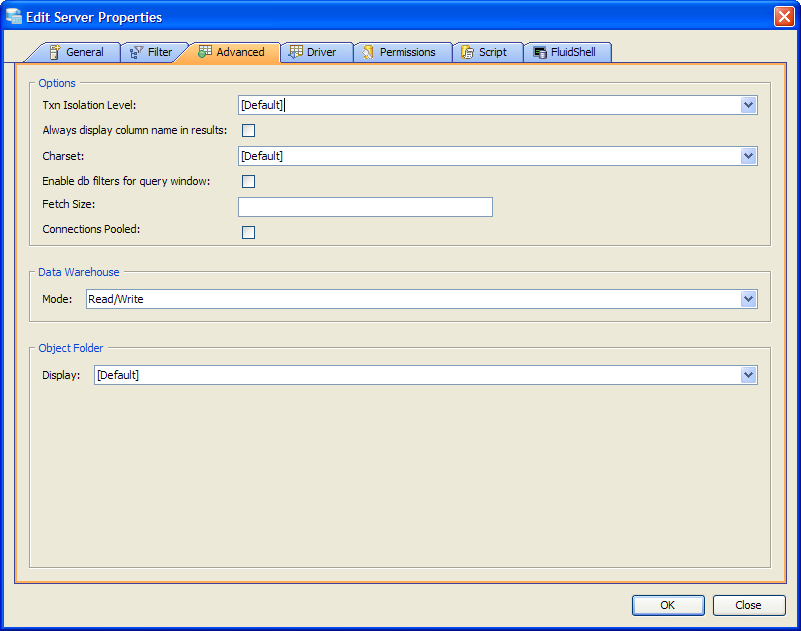The width and height of the screenshot is (801, 631).
Task: Click the Display label
Action: tap(61, 375)
